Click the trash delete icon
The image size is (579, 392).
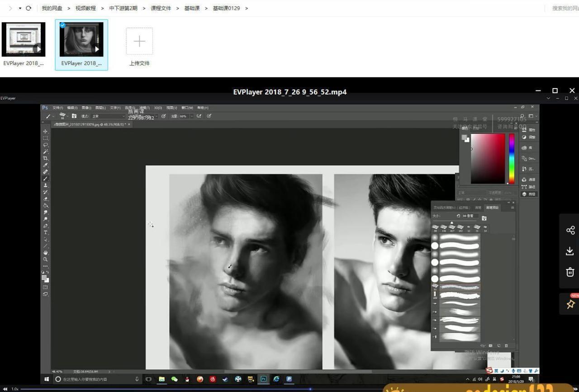coord(570,272)
